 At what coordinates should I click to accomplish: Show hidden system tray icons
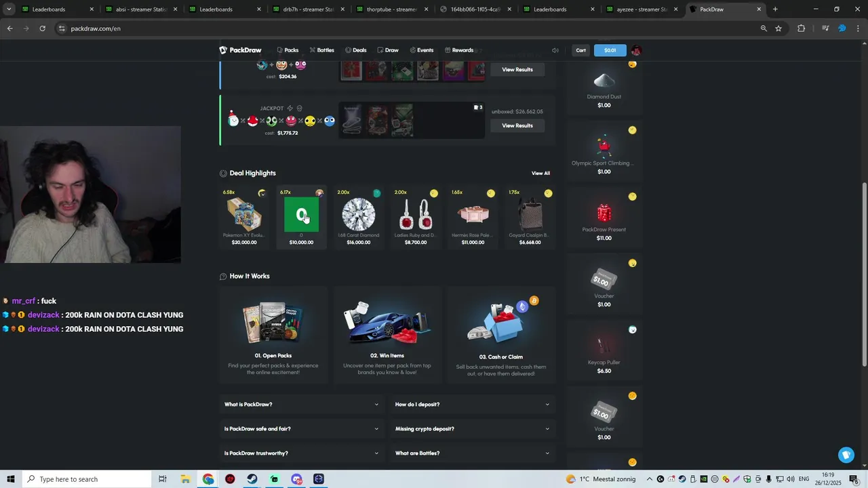tap(650, 479)
